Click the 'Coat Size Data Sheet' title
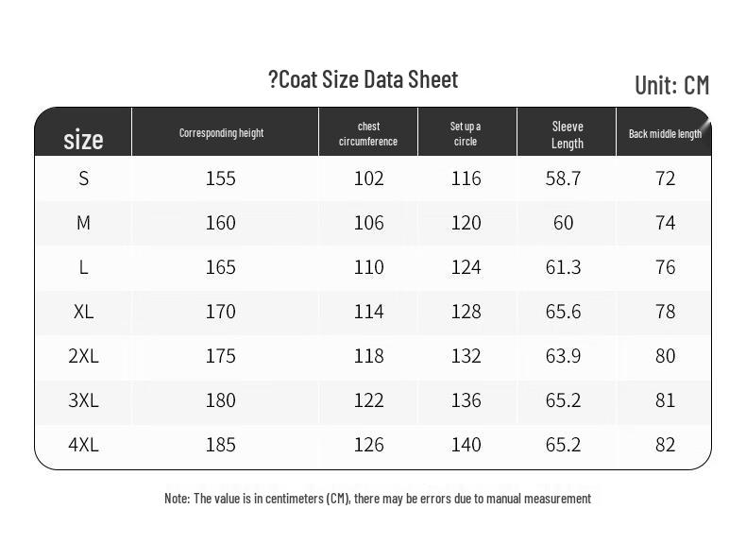The image size is (746, 560). [x=364, y=79]
